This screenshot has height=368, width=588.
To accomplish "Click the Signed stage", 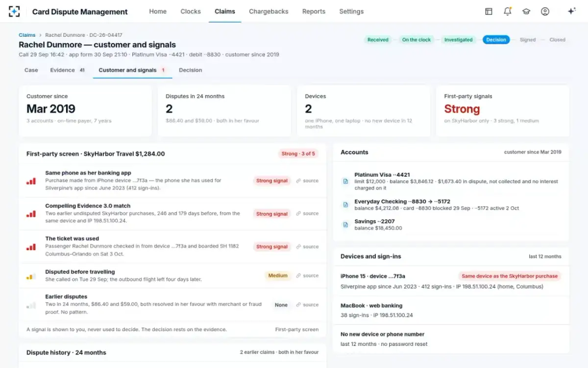I will pyautogui.click(x=528, y=40).
